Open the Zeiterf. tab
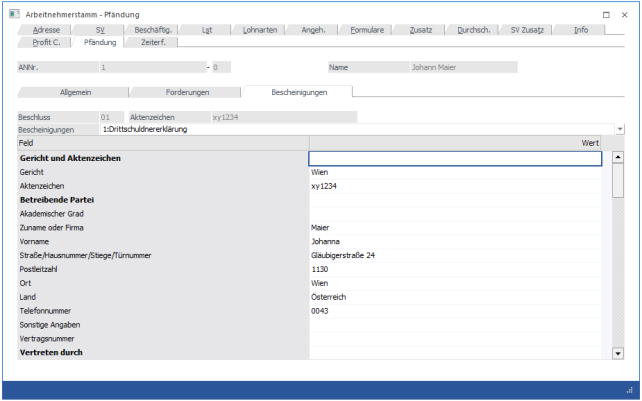This screenshot has height=401, width=642. [x=153, y=43]
